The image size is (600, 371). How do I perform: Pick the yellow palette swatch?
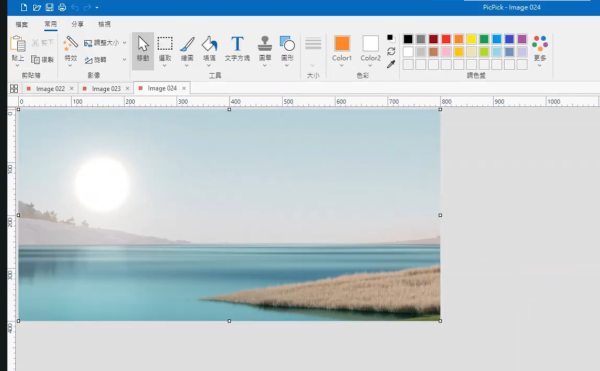pos(471,39)
